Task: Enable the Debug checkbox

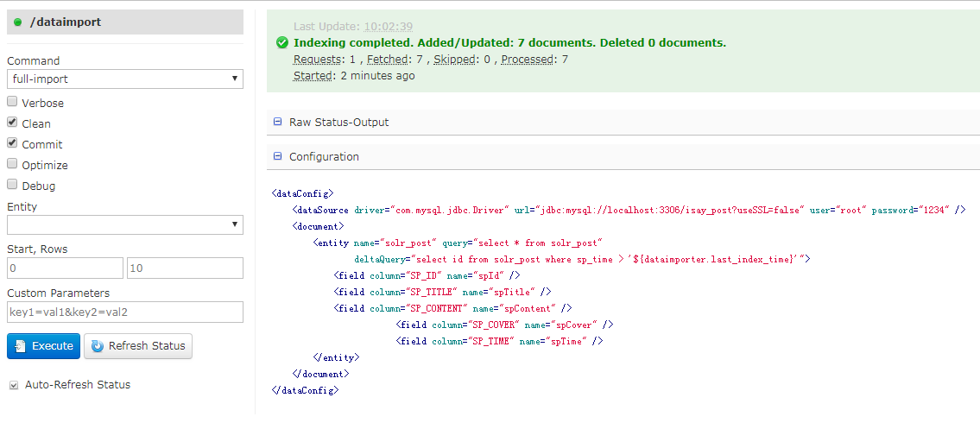Action: pyautogui.click(x=12, y=184)
